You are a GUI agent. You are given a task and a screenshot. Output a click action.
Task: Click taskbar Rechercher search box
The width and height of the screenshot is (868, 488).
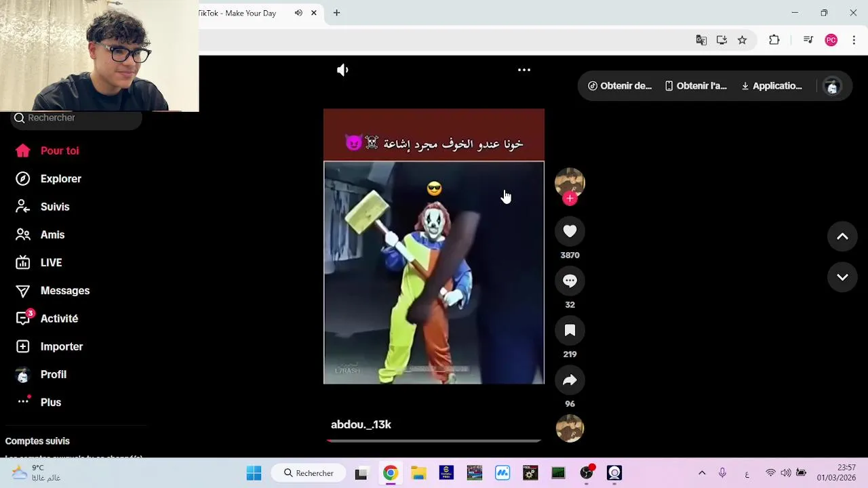coord(309,473)
